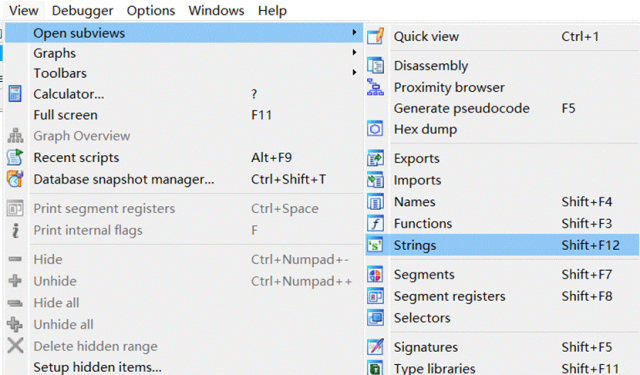Open the Debugger menu
This screenshot has width=640, height=375.
(x=82, y=11)
